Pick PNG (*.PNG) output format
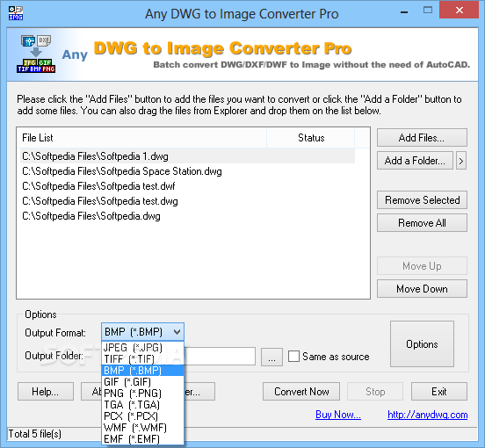Image resolution: width=485 pixels, height=448 pixels. pos(142,394)
